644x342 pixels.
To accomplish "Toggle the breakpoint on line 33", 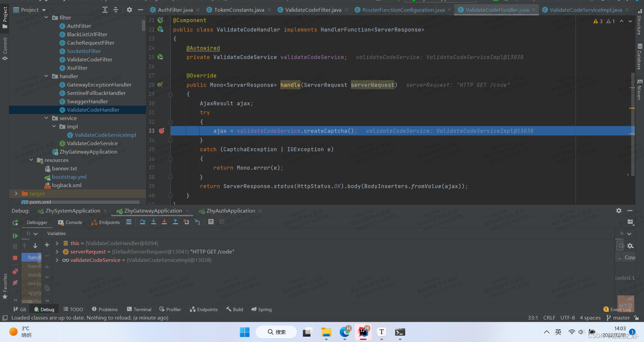I will [162, 131].
